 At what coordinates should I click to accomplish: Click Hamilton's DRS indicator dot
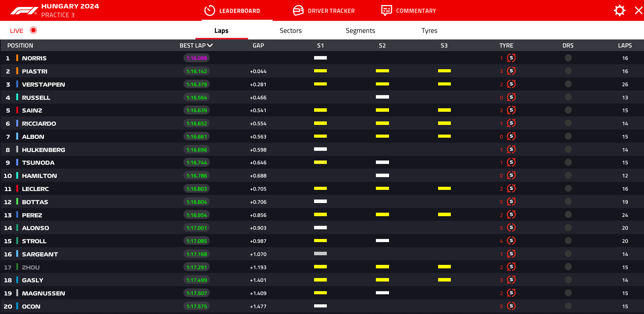tap(568, 176)
